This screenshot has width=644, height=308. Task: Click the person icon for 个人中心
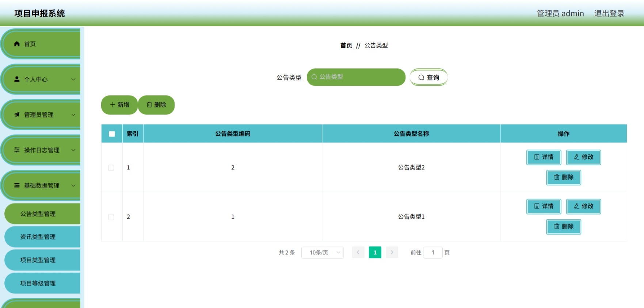tap(17, 79)
